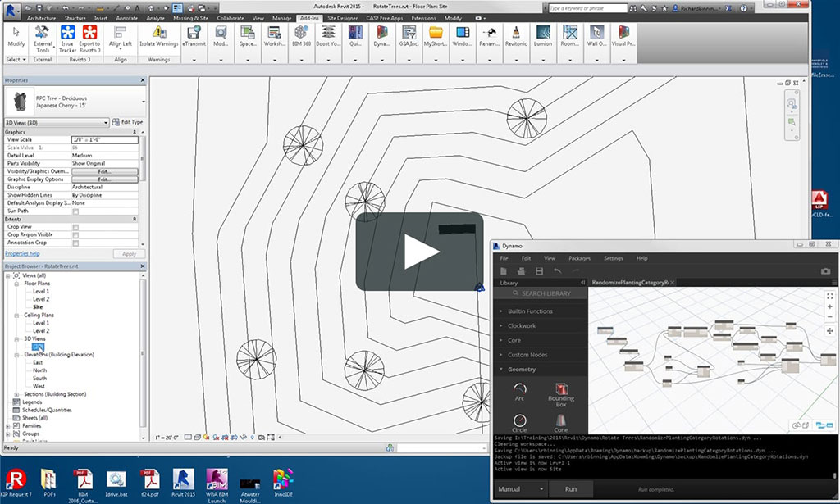The width and height of the screenshot is (840, 504).
Task: Click the Align Left tool
Action: click(x=120, y=36)
